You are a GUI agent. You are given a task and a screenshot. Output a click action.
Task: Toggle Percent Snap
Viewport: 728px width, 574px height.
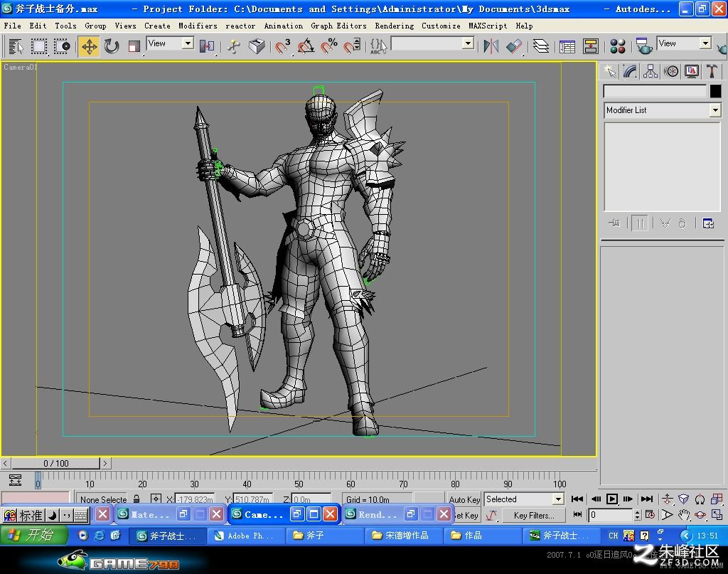[x=329, y=46]
